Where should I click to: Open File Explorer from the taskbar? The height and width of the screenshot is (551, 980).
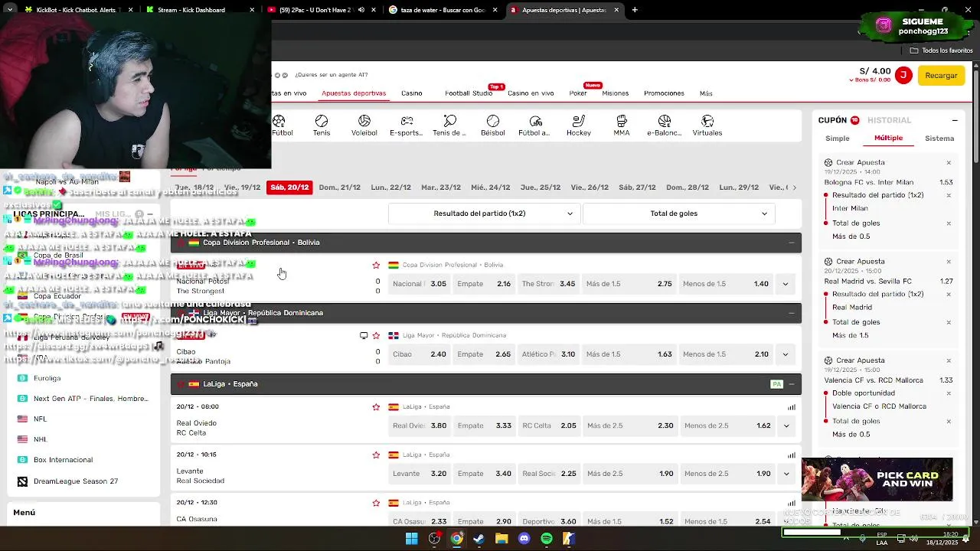point(501,539)
